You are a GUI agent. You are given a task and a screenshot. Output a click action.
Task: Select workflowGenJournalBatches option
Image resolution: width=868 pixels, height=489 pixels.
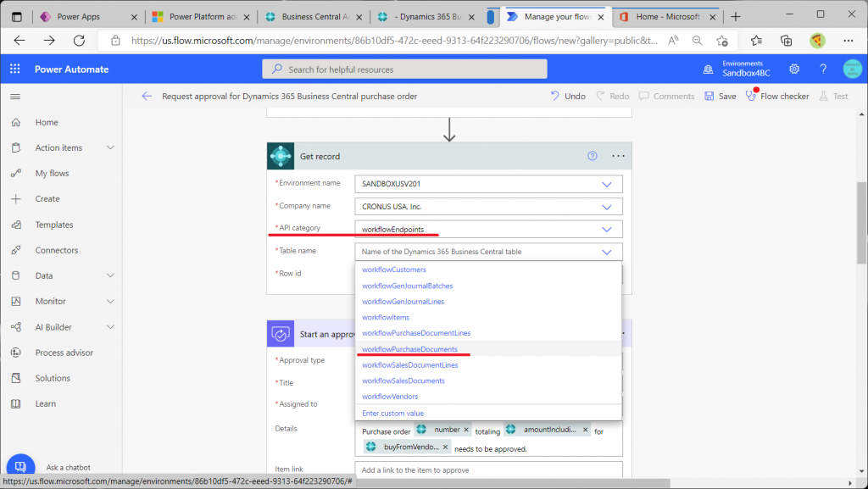tap(488, 286)
